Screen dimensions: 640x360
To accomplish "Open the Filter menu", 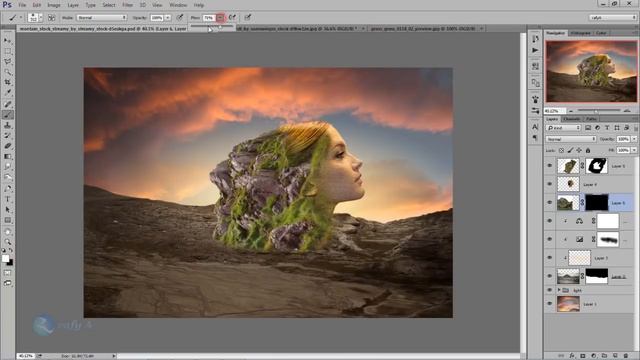I will tap(127, 5).
